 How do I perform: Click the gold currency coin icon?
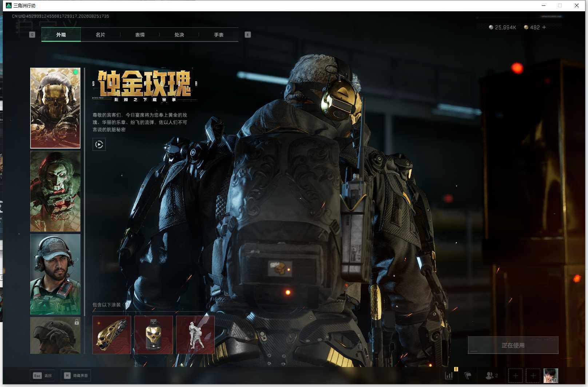click(526, 27)
